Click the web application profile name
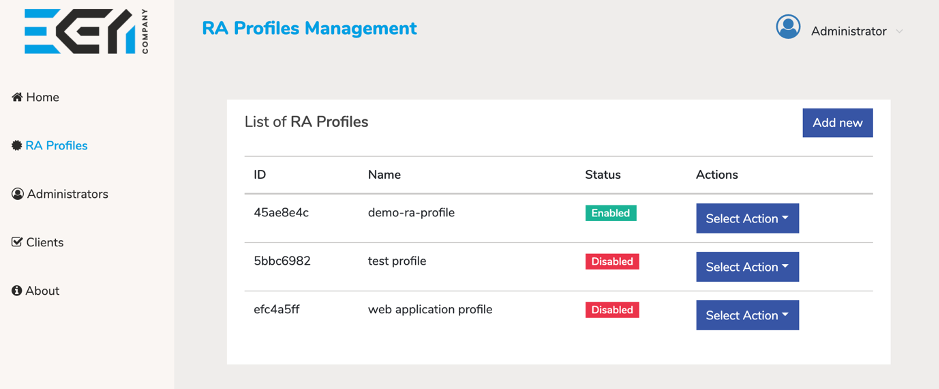Viewport: 939px width, 389px height. [x=430, y=310]
